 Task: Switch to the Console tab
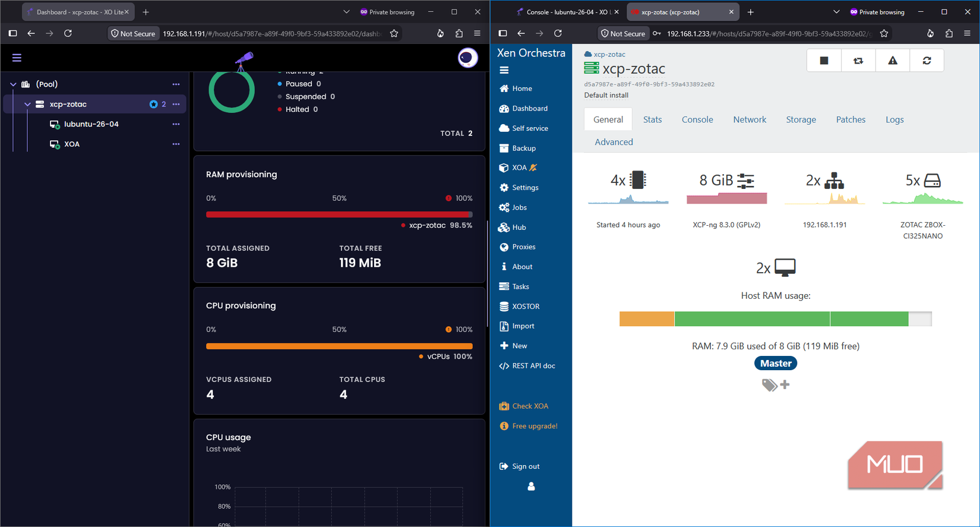[x=697, y=119]
